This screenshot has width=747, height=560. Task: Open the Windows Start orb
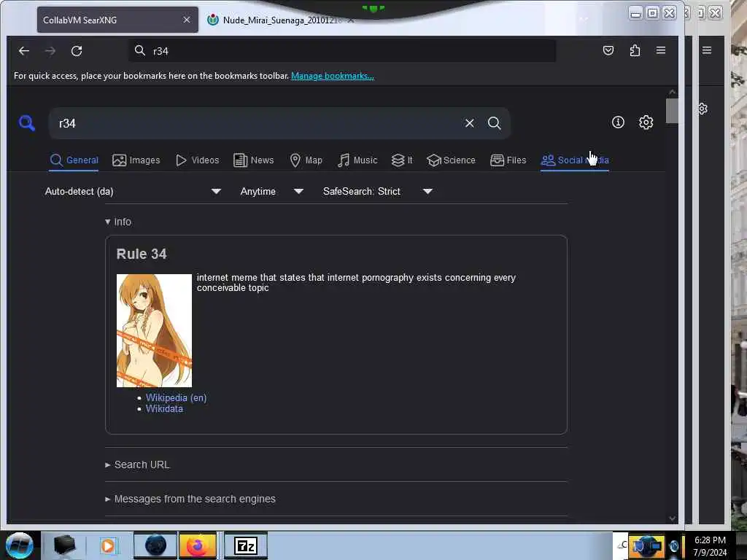tap(19, 545)
